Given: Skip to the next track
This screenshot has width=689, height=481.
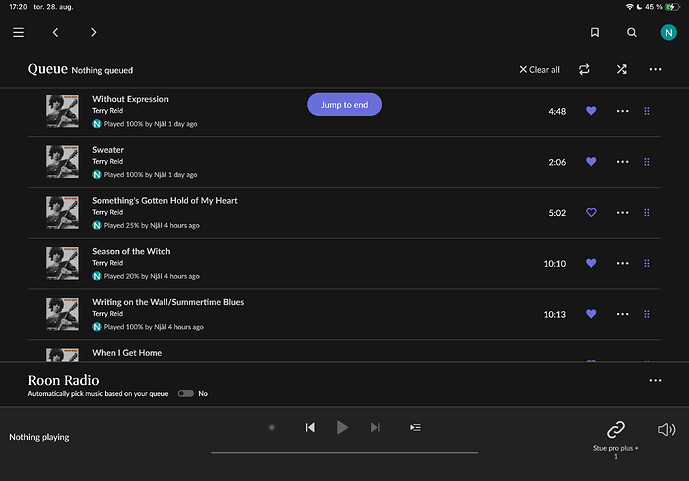Looking at the screenshot, I should 375,427.
